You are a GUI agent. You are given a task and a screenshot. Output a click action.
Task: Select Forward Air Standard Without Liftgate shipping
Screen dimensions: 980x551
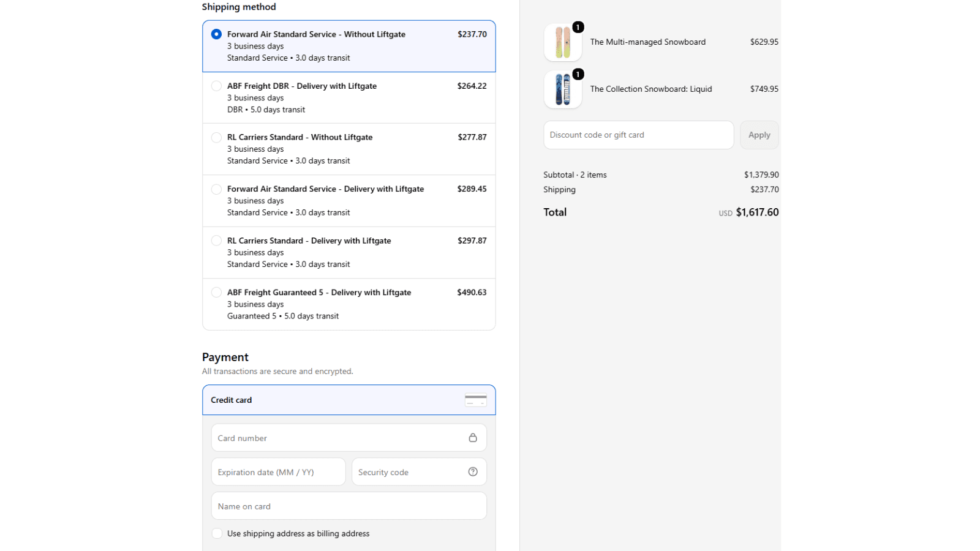349,46
